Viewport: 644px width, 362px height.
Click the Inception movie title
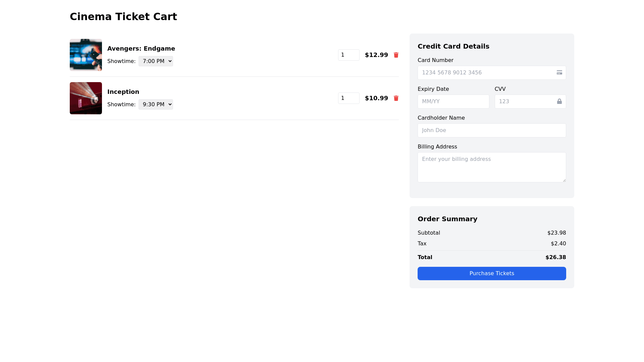coord(123,92)
